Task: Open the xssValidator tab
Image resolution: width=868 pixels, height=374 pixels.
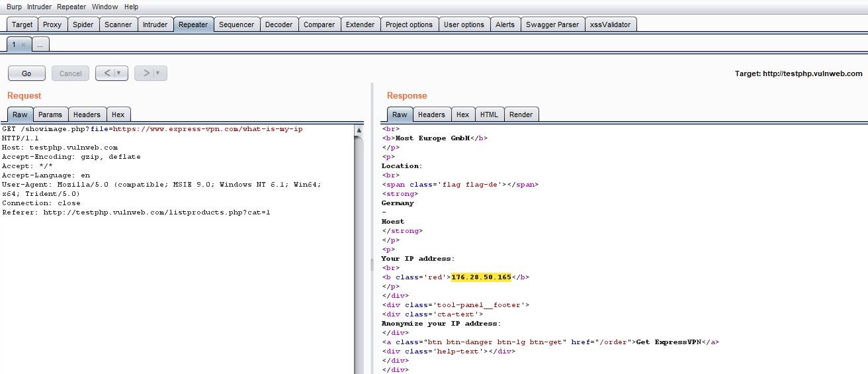Action: (611, 24)
